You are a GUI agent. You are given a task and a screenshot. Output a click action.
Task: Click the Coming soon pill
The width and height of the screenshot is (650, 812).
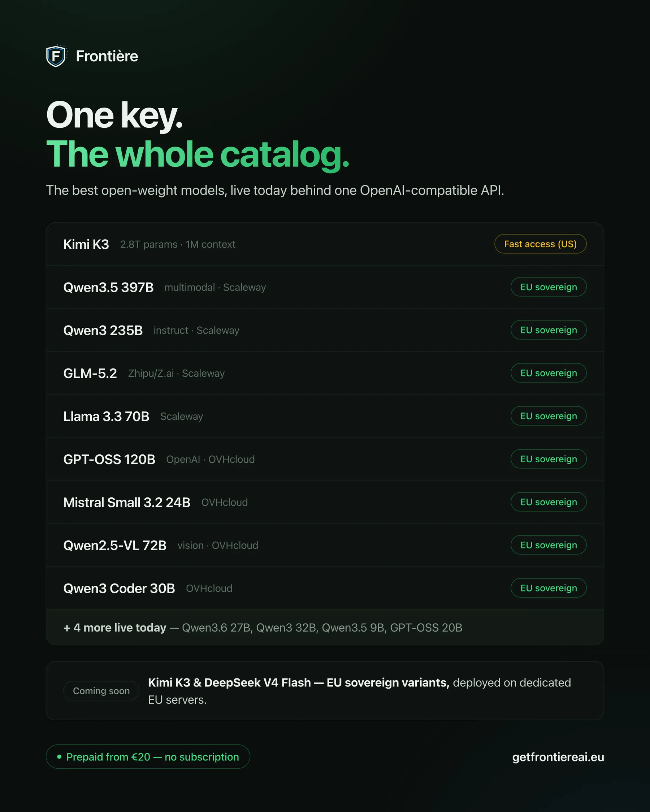click(x=101, y=691)
